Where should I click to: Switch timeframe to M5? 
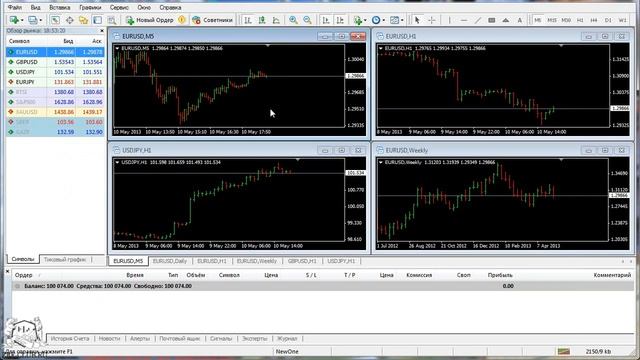pos(538,20)
